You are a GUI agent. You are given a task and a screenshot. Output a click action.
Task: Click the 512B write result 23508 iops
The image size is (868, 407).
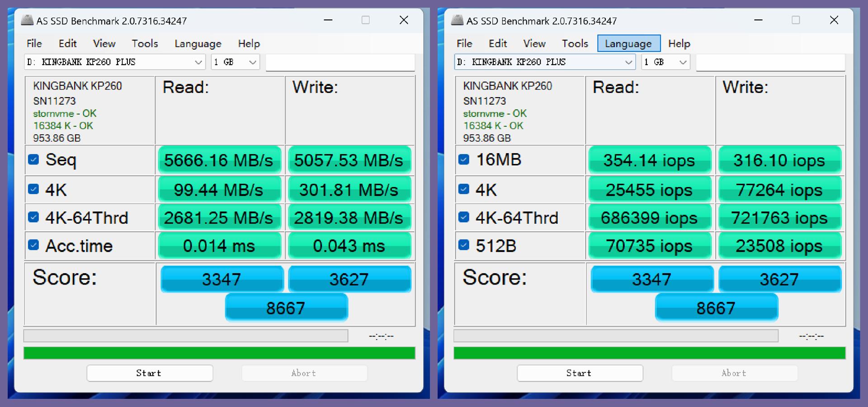click(780, 245)
